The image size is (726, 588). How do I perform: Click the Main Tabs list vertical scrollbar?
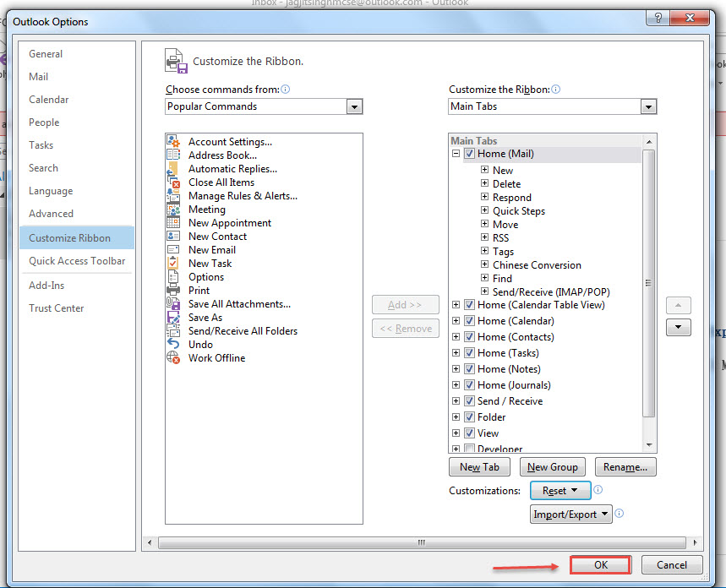649,283
